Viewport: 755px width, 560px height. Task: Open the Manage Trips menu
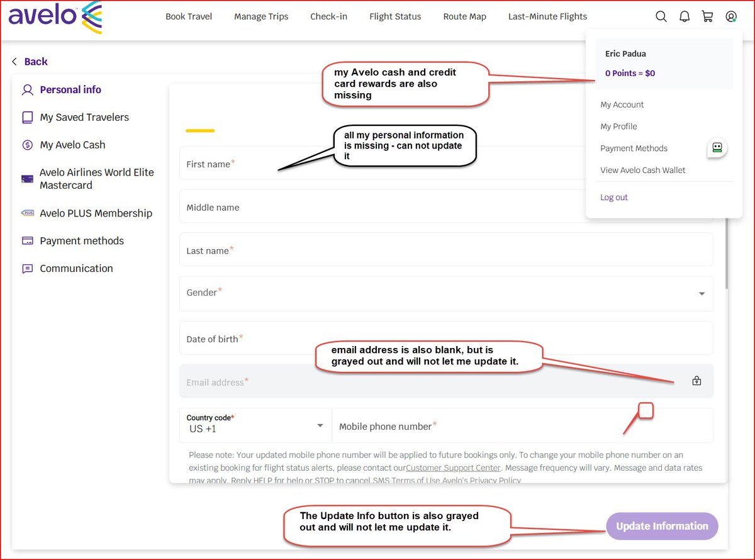(x=261, y=17)
